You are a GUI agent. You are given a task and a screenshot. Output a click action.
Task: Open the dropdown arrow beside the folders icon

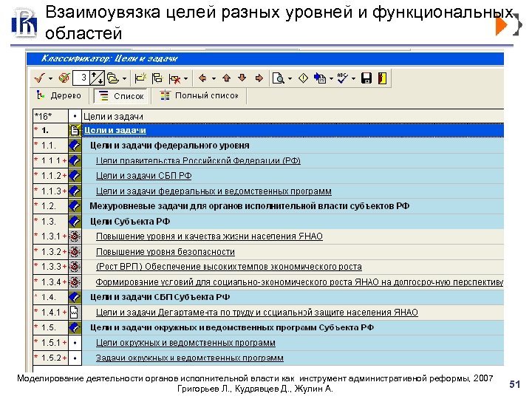click(x=125, y=78)
